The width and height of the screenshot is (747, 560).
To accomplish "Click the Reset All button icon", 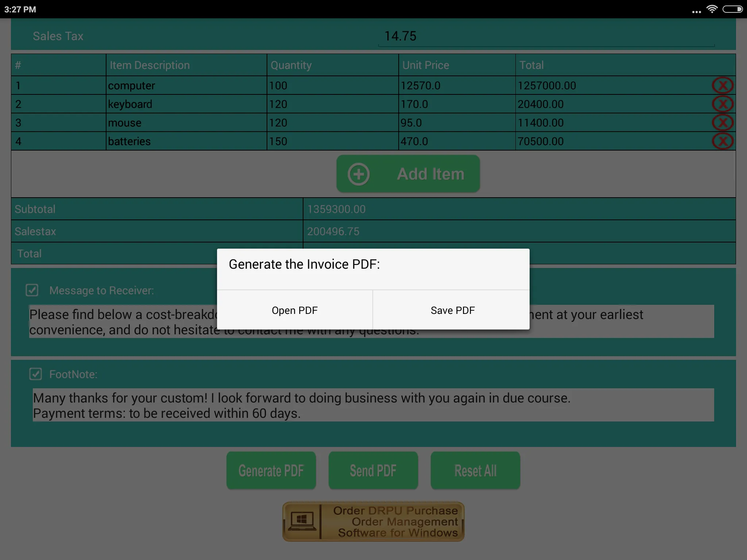I will point(475,470).
